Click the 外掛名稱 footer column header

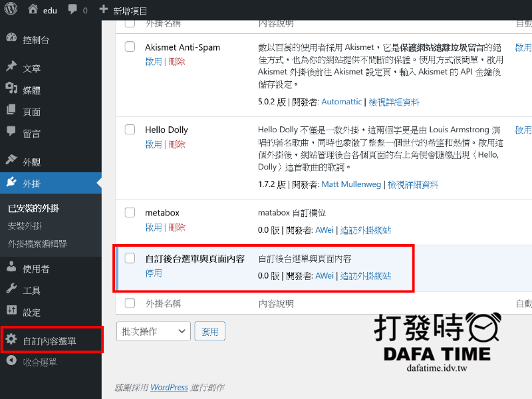point(163,303)
